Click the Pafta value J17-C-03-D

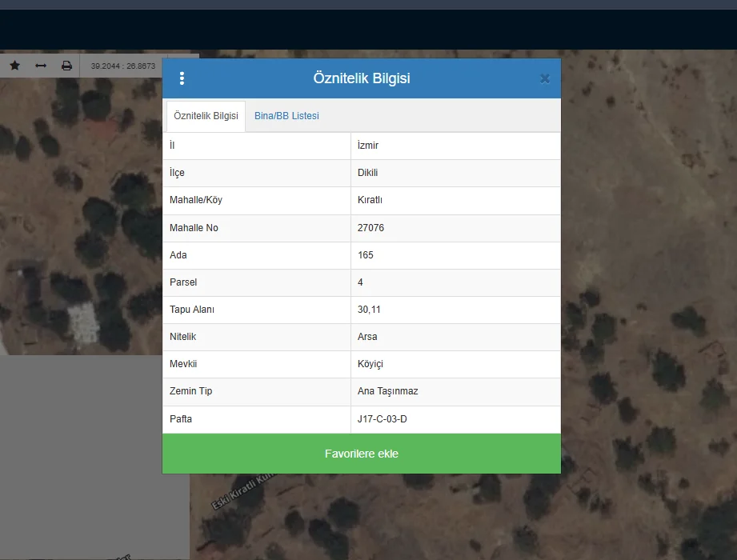(x=387, y=419)
